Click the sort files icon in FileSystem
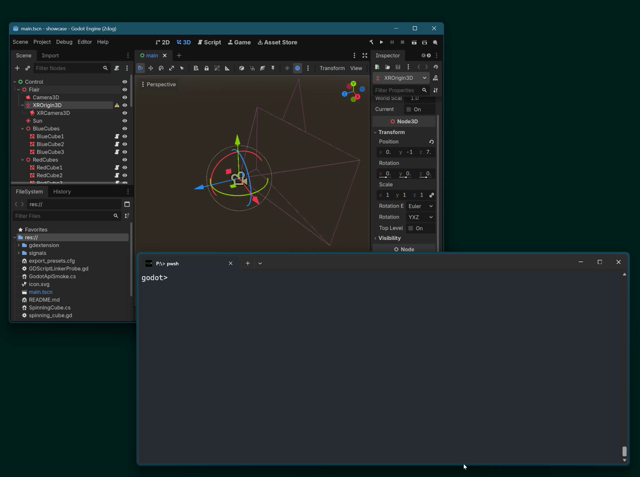 [127, 216]
